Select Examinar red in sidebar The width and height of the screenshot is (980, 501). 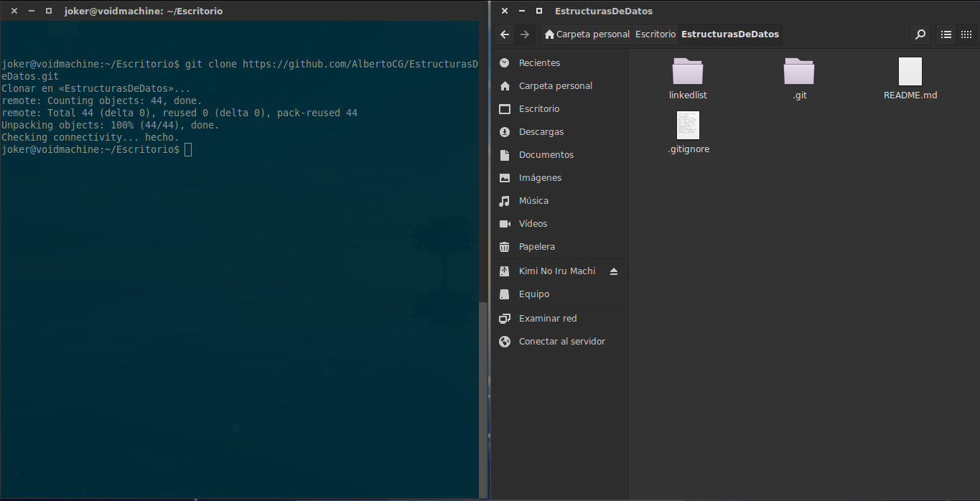point(547,319)
